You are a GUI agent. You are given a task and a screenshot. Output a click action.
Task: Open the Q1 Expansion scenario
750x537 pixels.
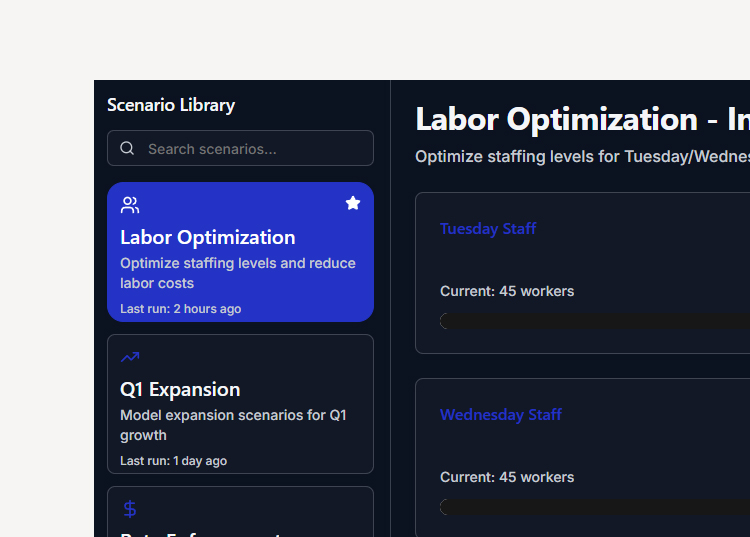[180, 389]
